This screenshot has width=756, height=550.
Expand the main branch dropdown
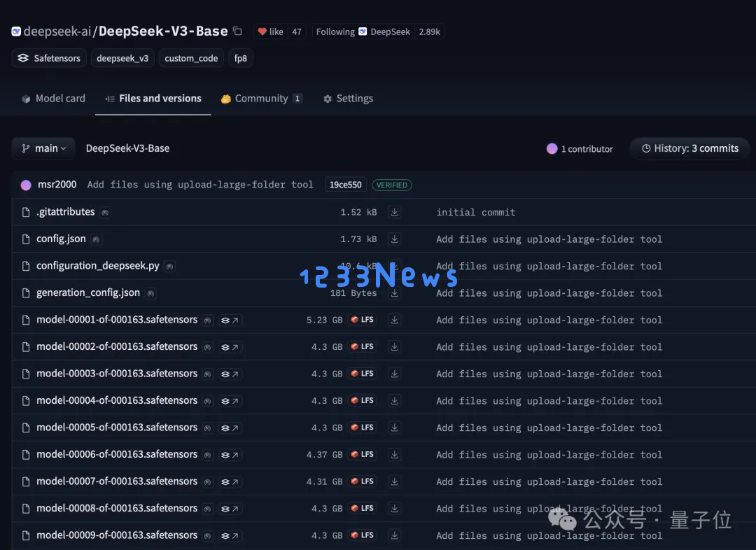(43, 148)
